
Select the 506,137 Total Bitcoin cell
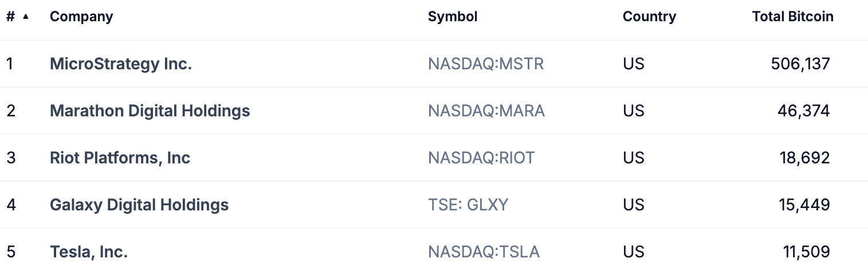coord(800,64)
